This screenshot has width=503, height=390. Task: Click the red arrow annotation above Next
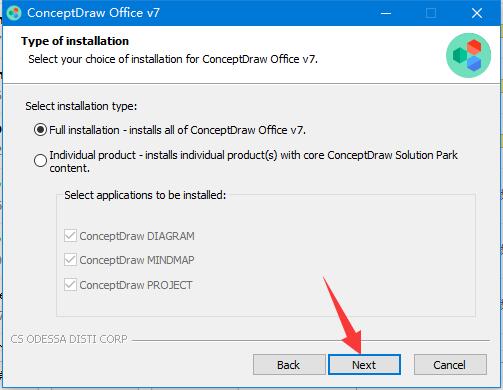point(343,315)
